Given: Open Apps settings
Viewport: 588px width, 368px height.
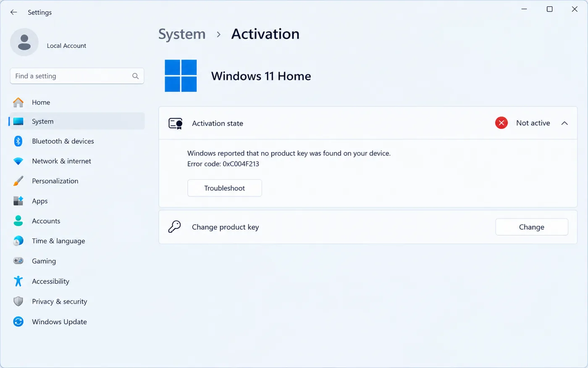Looking at the screenshot, I should click(76, 201).
